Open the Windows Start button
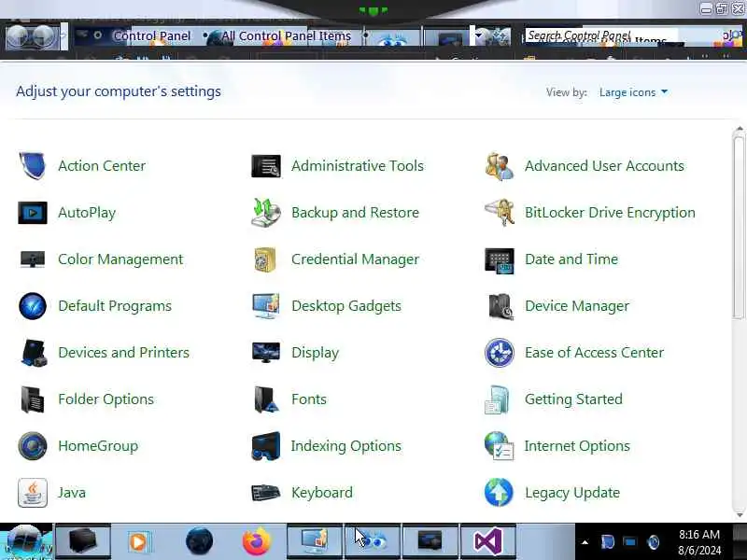Viewport: 747px width, 560px height. point(25,541)
